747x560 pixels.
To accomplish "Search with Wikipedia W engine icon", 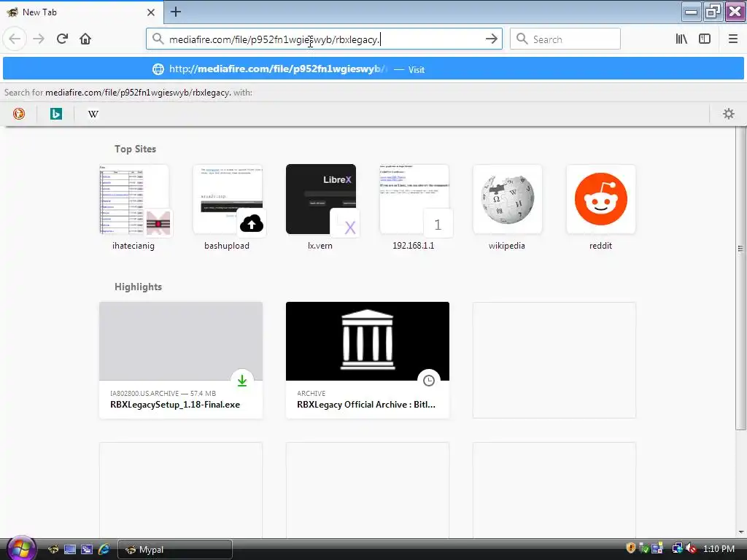I will 93,114.
